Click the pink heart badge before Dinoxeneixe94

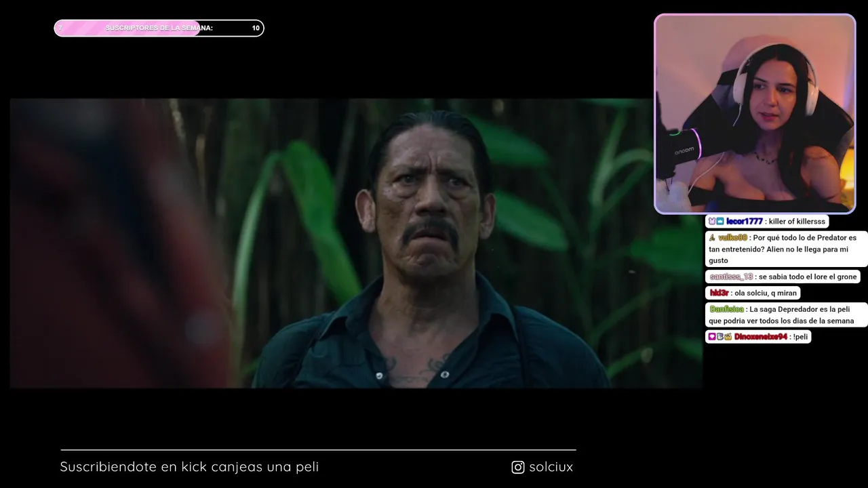pos(712,337)
